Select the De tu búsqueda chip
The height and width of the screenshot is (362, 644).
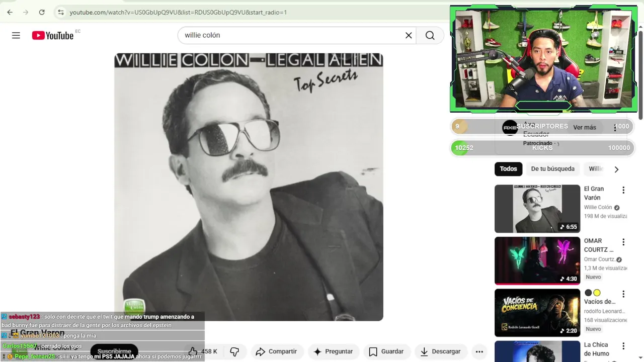click(552, 169)
